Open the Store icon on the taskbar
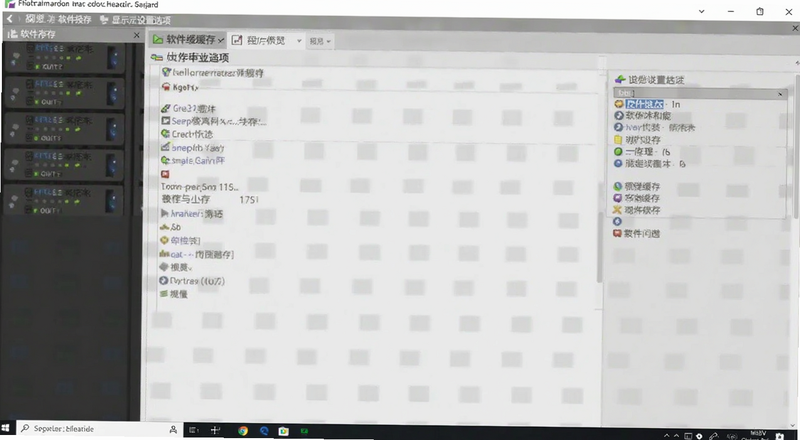 pyautogui.click(x=284, y=431)
